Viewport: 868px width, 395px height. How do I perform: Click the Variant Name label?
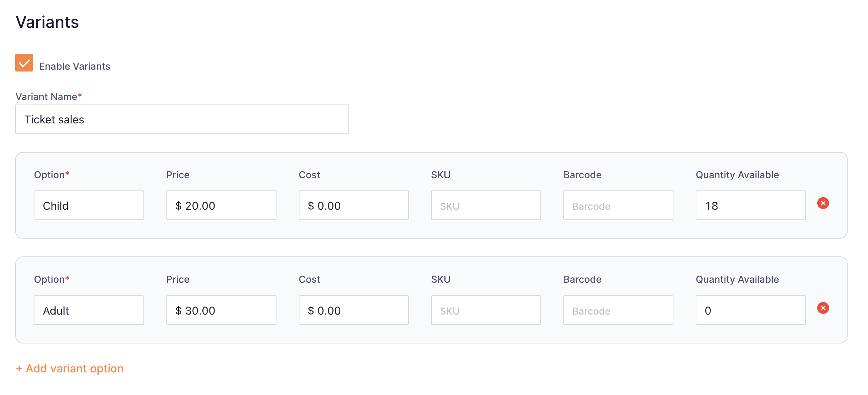49,97
